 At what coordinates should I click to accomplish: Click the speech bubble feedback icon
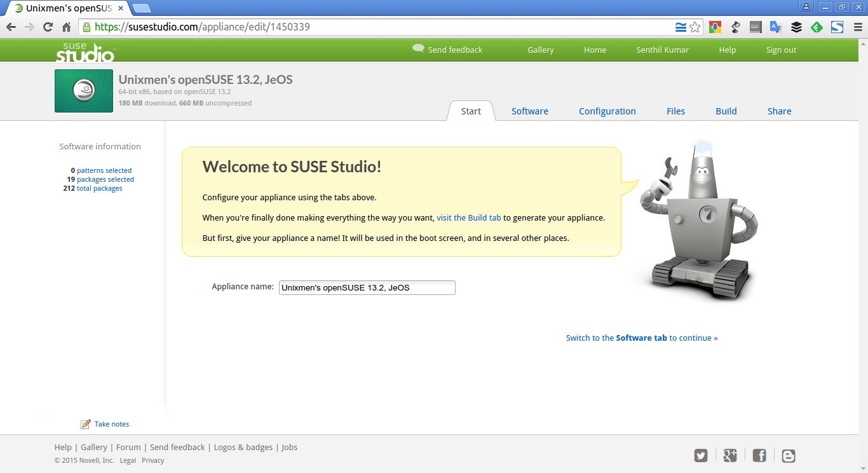point(418,48)
